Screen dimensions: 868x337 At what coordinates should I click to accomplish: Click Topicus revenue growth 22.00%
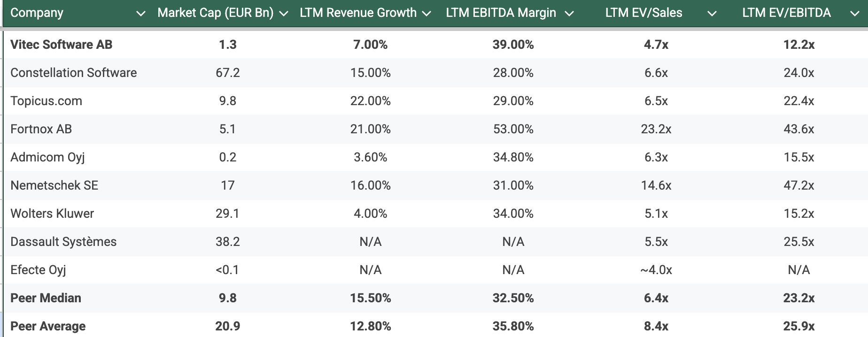point(371,101)
